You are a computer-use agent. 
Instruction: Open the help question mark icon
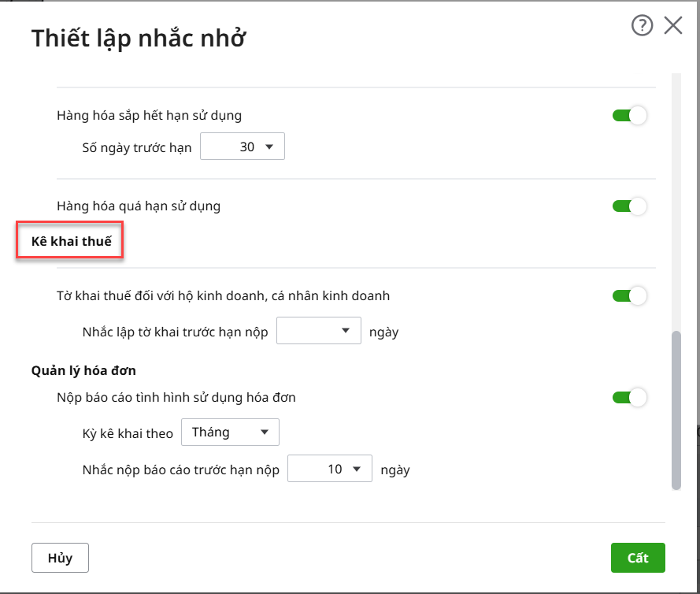coord(643,26)
